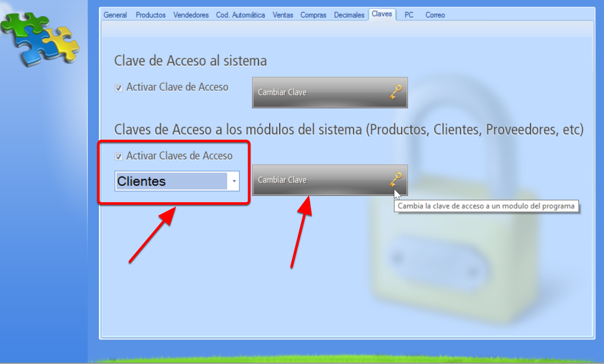The height and width of the screenshot is (364, 604).
Task: Switch to the Productos tab
Action: point(150,15)
